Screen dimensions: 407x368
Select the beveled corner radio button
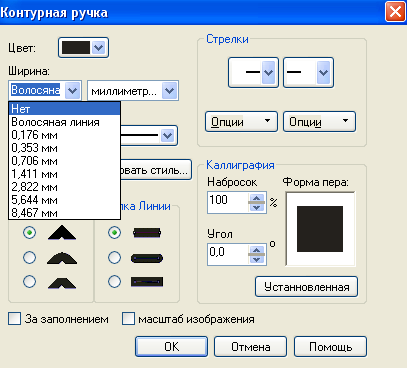[x=29, y=282]
